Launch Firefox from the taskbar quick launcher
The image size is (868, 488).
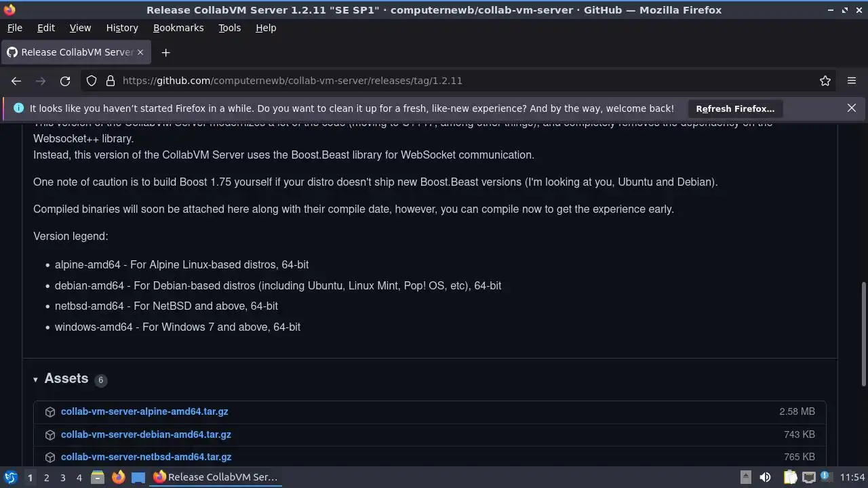(118, 477)
